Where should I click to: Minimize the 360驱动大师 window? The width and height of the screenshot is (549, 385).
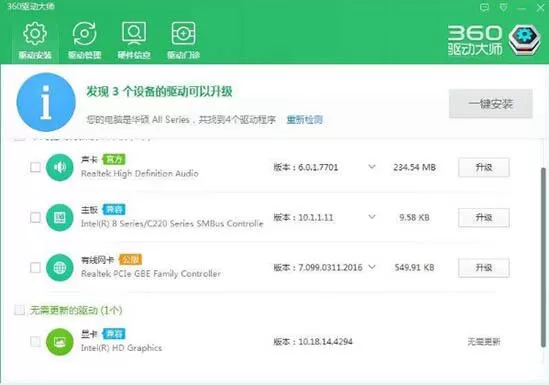[x=522, y=8]
